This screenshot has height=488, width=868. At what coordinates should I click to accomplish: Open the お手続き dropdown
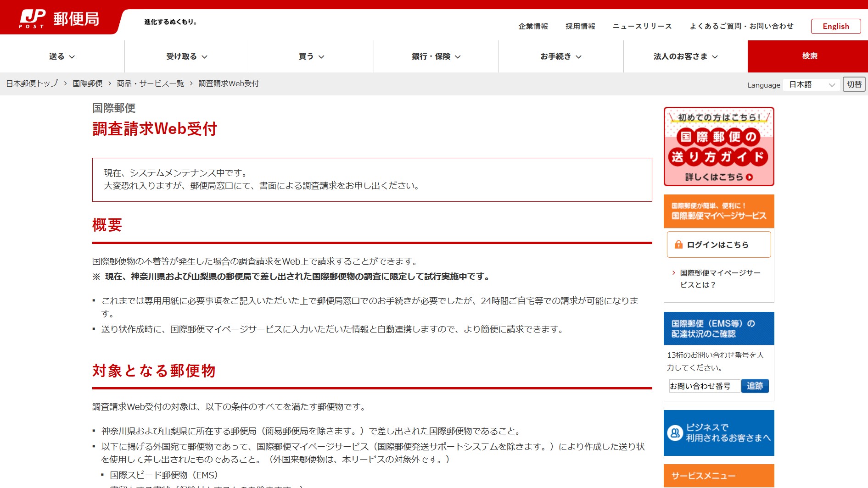click(561, 56)
